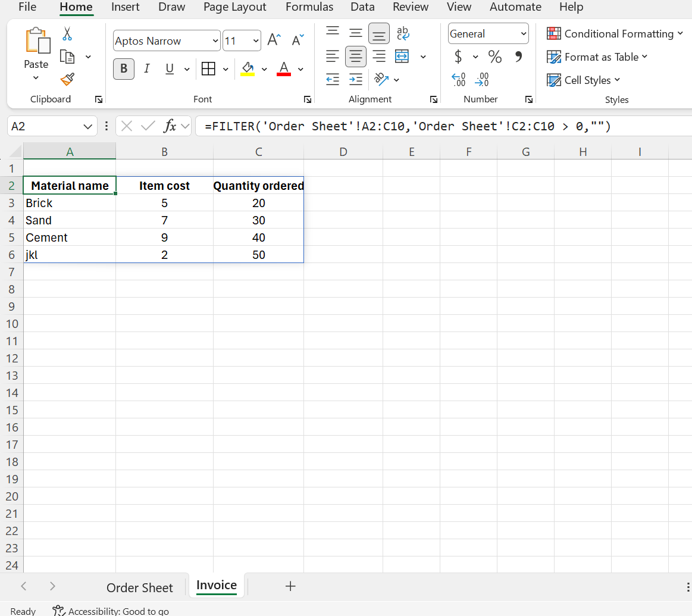Open the Name Box dropdown arrow

87,127
